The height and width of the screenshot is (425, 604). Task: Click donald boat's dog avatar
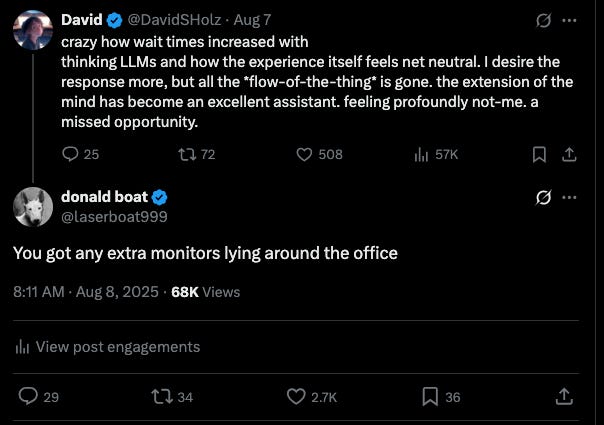pos(33,205)
